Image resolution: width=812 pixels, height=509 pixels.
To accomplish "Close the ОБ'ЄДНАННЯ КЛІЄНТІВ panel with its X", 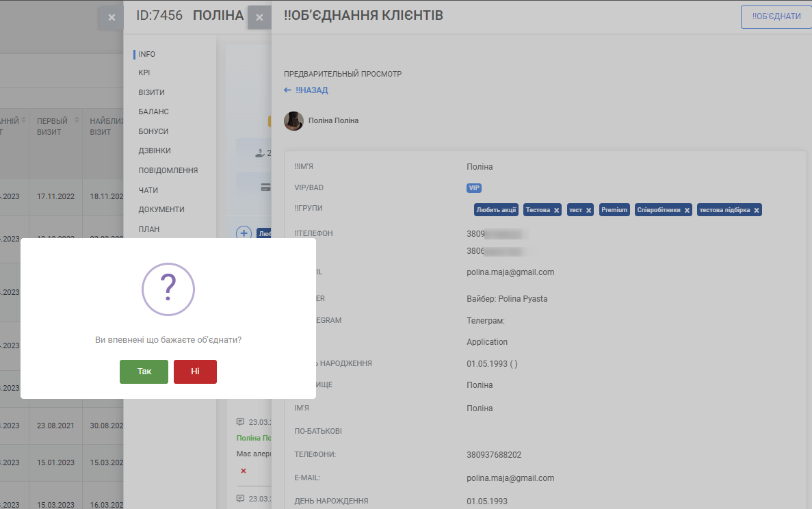I will [259, 18].
